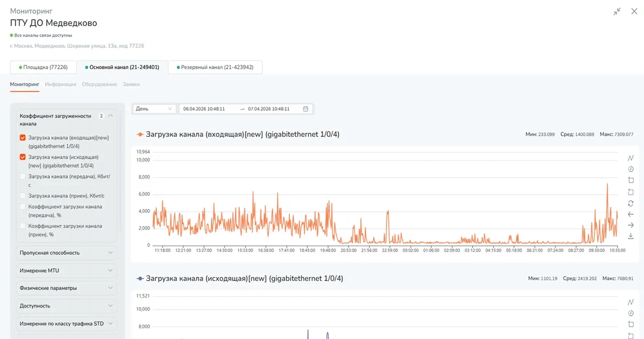Click the 22:59:00 label on incoming chart axis
The image size is (644, 339).
pos(389,250)
